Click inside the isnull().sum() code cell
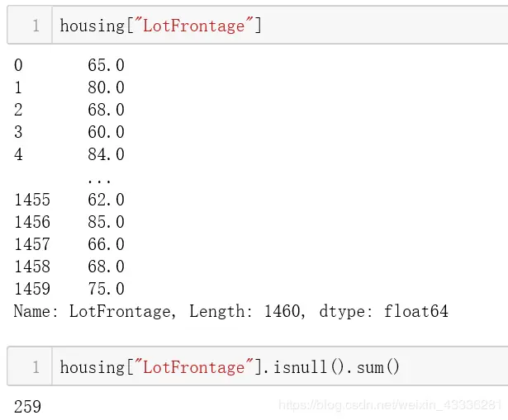This screenshot has width=508, height=420. (x=280, y=366)
